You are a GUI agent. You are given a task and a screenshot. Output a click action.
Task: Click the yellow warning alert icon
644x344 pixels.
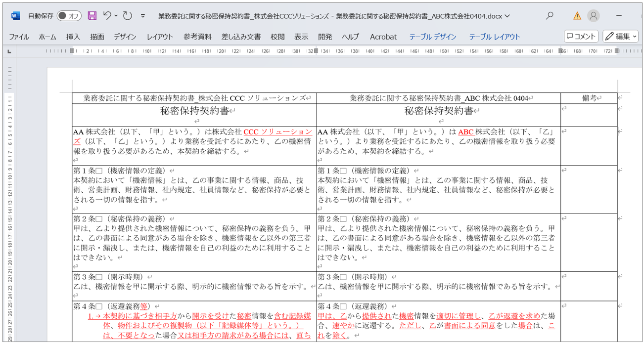pos(577,16)
